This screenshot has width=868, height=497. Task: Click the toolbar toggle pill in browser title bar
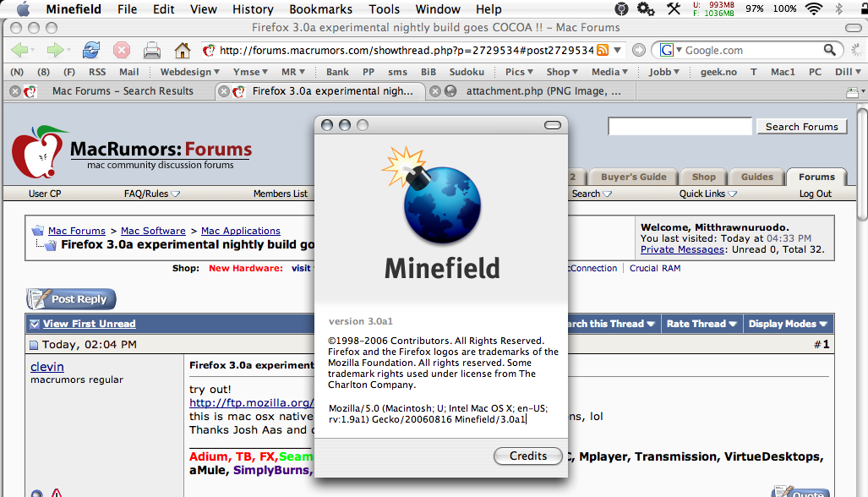[x=854, y=28]
